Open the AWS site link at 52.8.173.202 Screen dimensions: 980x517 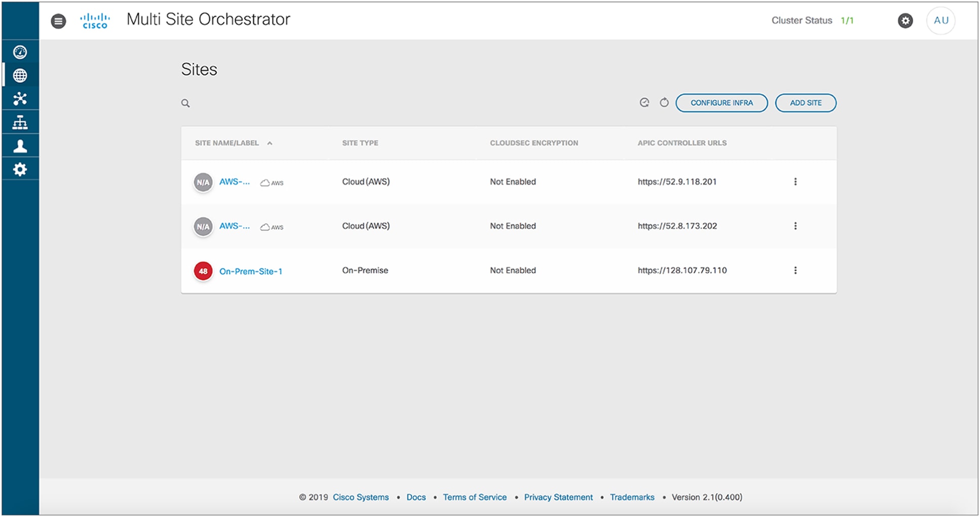(234, 226)
